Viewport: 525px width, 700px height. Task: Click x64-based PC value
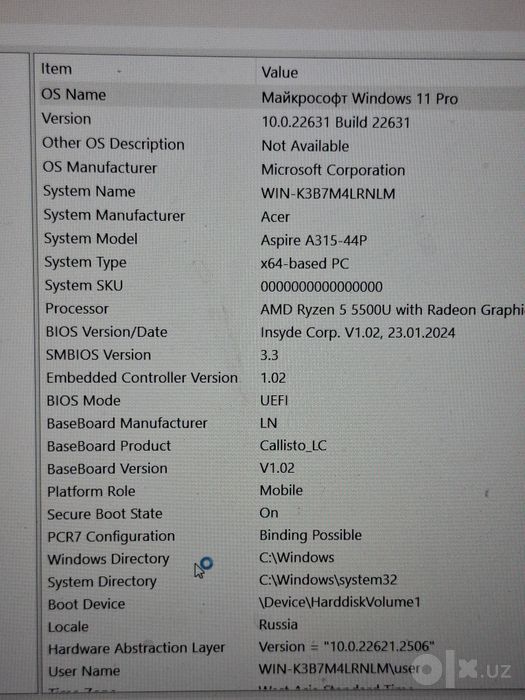pos(304,263)
